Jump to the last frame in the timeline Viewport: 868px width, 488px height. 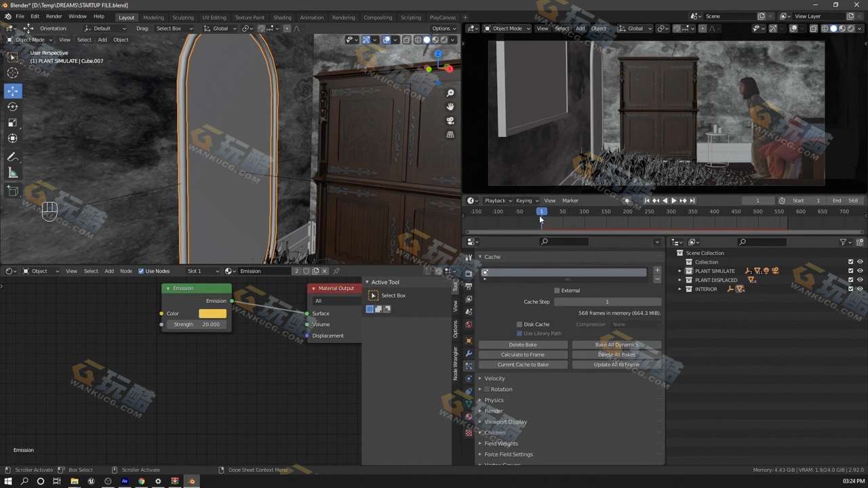tap(692, 201)
